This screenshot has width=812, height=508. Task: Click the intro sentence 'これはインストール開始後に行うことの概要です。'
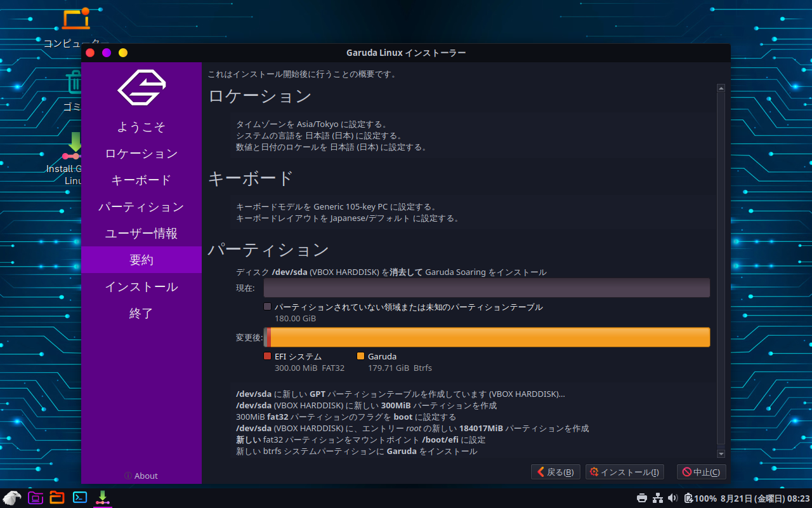coord(302,74)
